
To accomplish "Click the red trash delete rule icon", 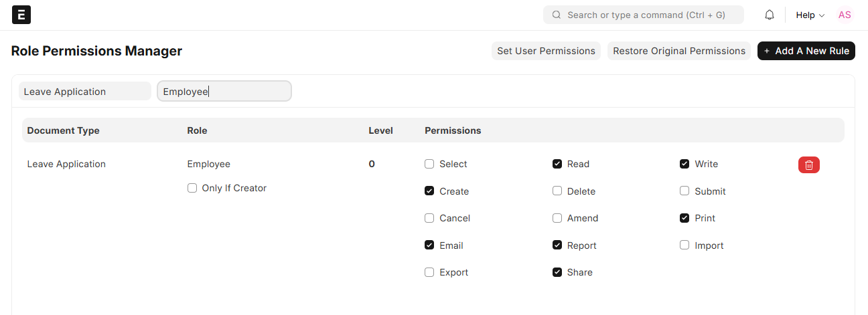I will 808,165.
